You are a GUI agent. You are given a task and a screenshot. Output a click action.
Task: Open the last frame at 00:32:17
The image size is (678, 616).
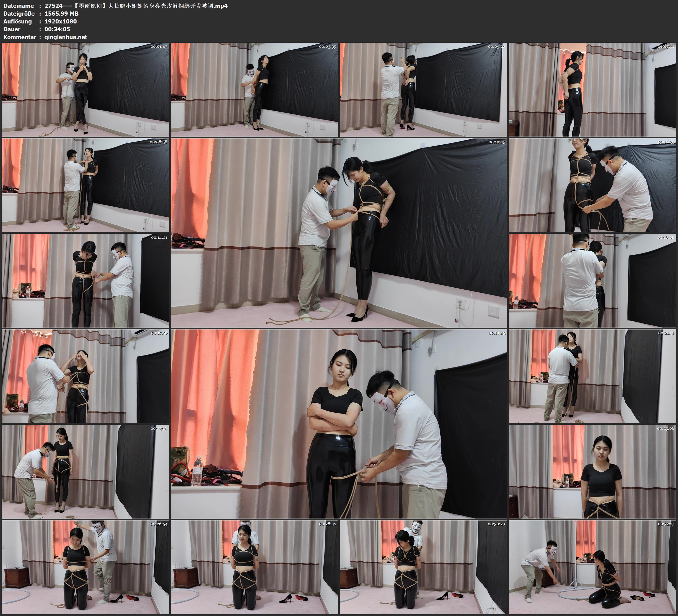tap(592, 567)
